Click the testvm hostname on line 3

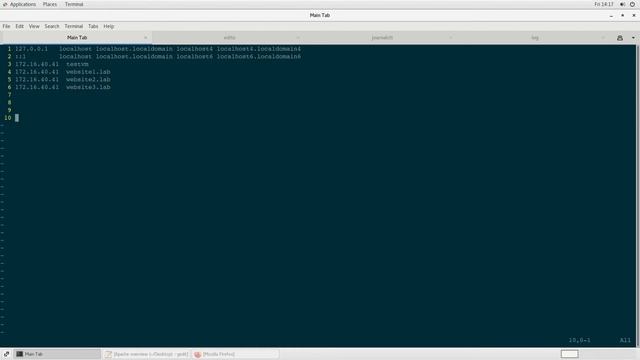77,64
